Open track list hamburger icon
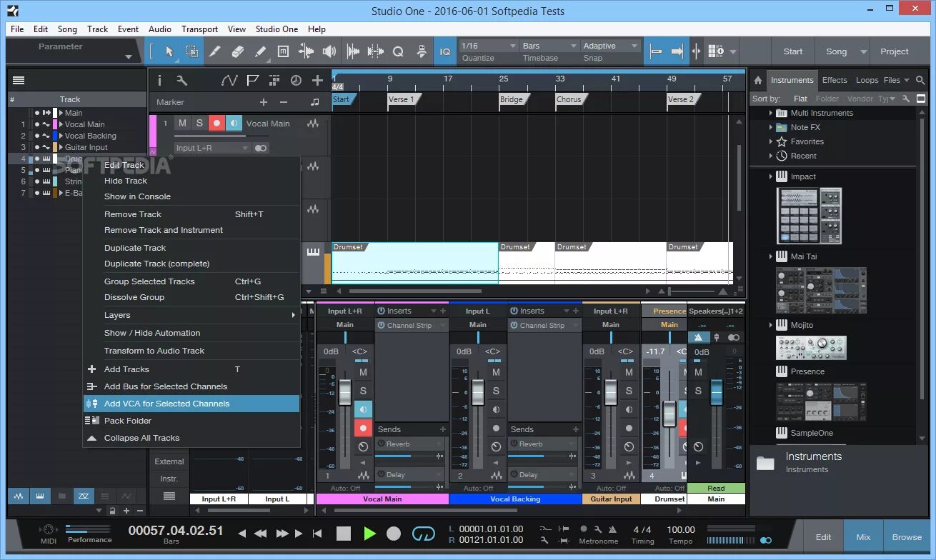Viewport: 936px width, 560px height. (x=19, y=81)
